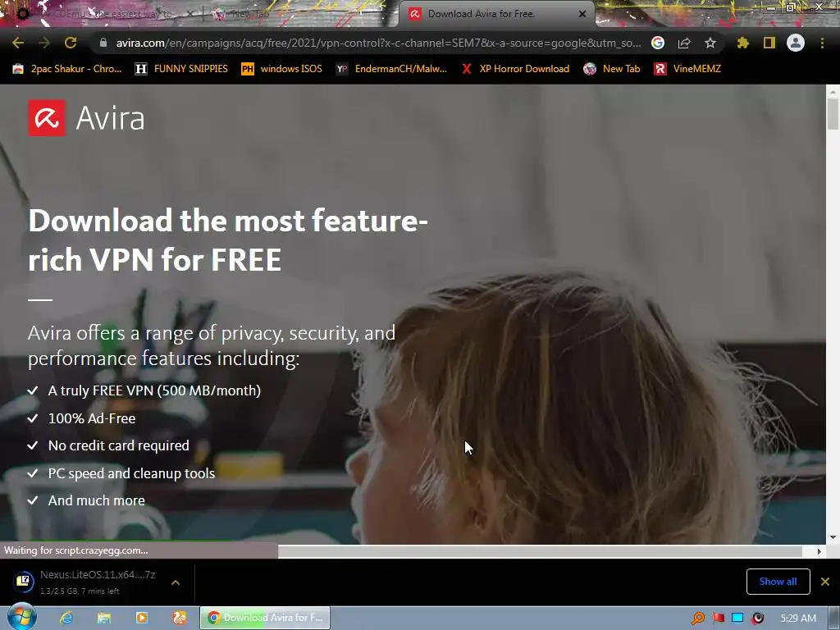Close the Download Avira for Free tab

[x=582, y=14]
